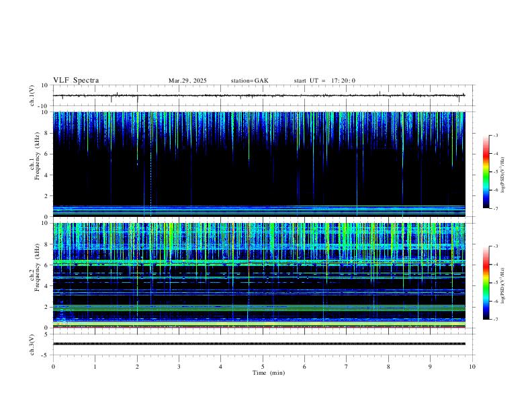This screenshot has width=532, height=411.
Task: Click the ch.1 spectrogram plot area
Action: 259,164
